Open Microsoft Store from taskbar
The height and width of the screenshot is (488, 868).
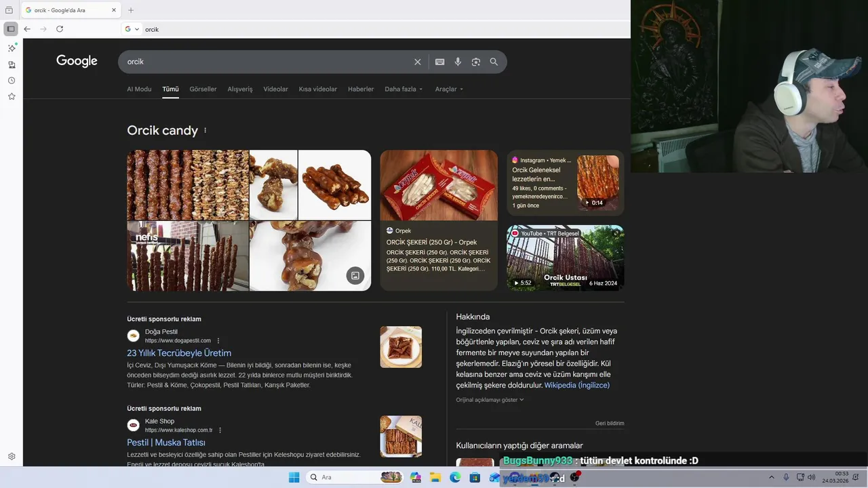point(475,477)
